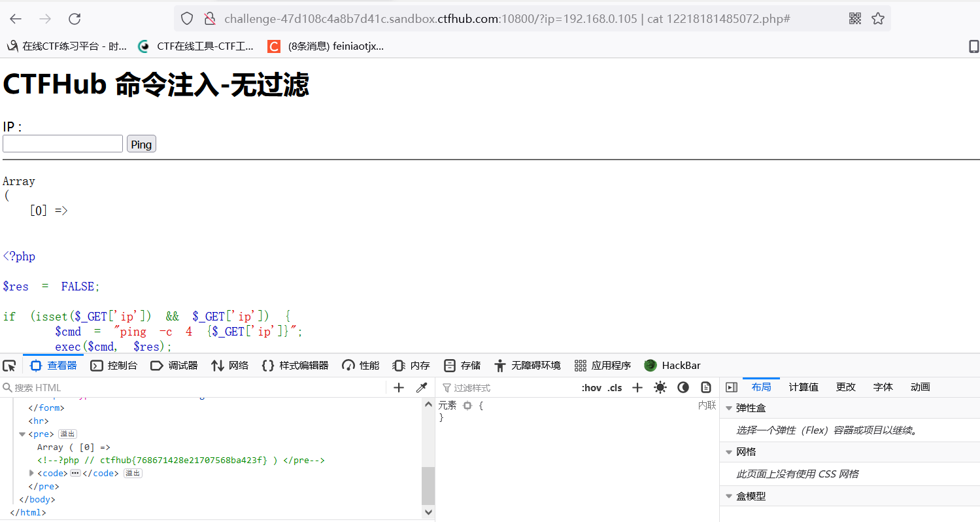Screen dimensions: 980x522
Task: Switch to the 调试器 debugger tab
Action: (174, 366)
